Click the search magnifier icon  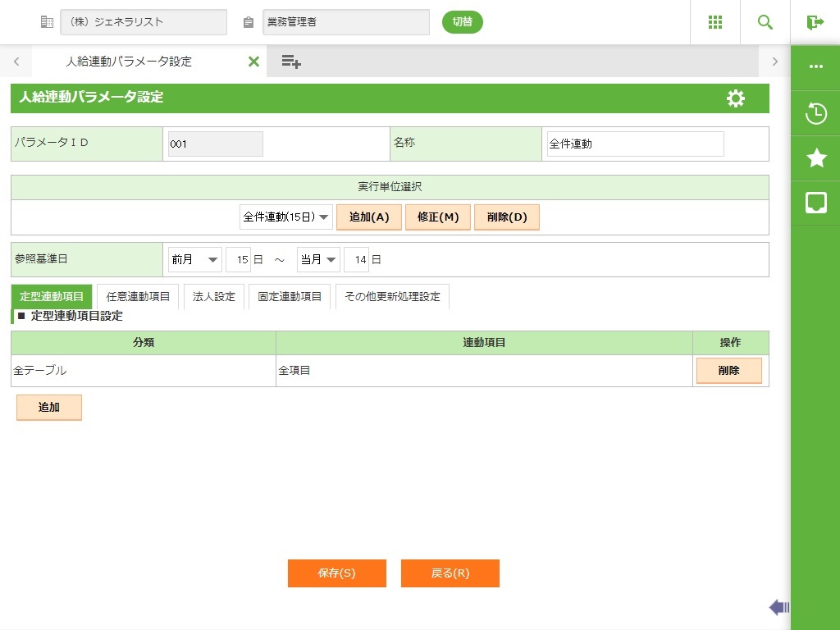click(765, 22)
